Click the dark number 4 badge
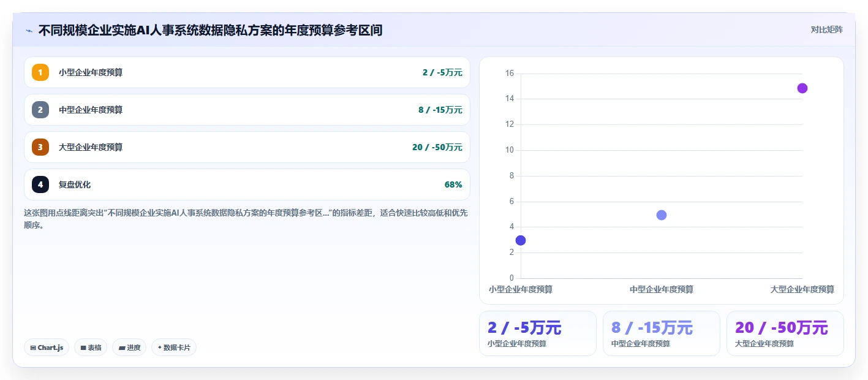 click(40, 184)
